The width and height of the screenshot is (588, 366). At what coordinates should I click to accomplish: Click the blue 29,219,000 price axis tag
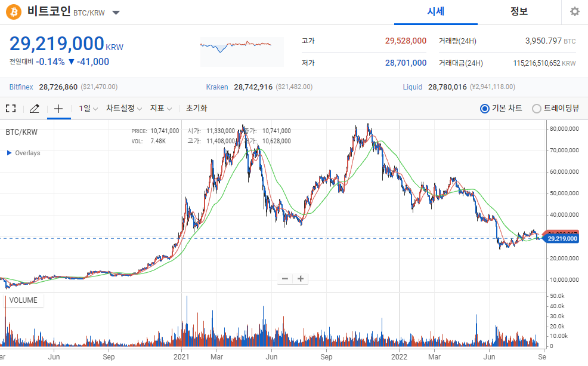click(561, 239)
